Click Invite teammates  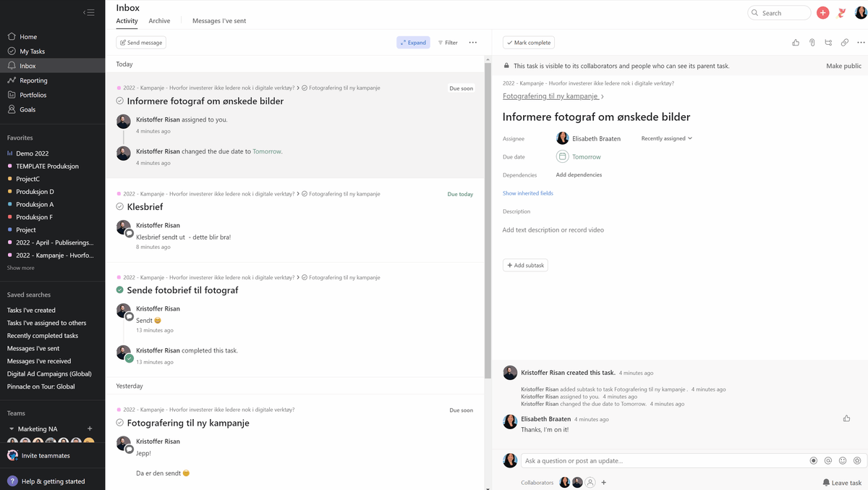point(46,455)
